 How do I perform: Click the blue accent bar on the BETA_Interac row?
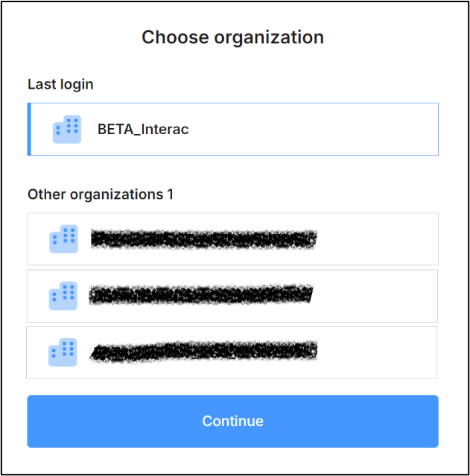coord(29,130)
